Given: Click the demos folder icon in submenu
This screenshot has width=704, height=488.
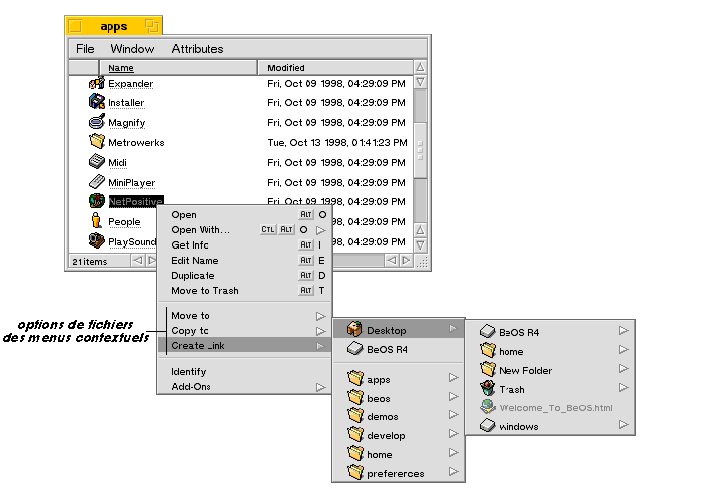Looking at the screenshot, I should [355, 416].
